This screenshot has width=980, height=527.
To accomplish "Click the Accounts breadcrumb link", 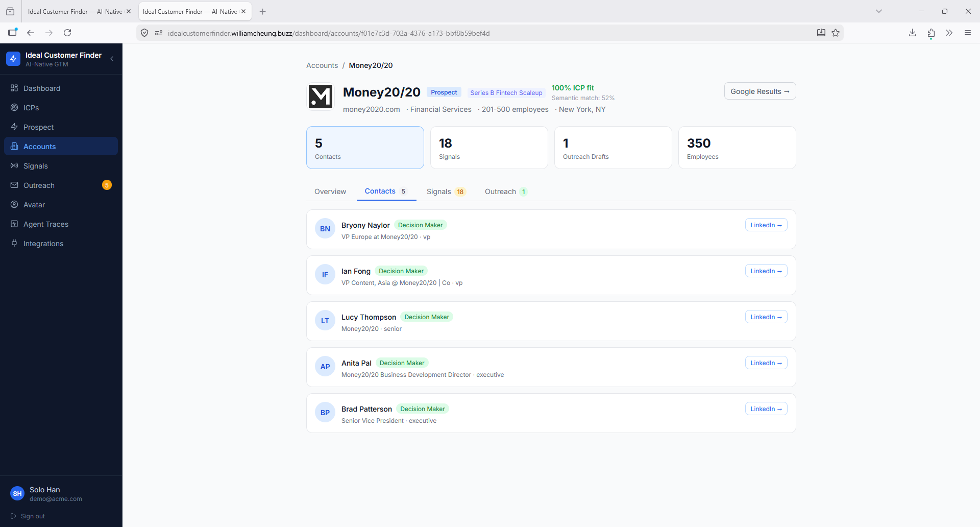I will pos(322,65).
